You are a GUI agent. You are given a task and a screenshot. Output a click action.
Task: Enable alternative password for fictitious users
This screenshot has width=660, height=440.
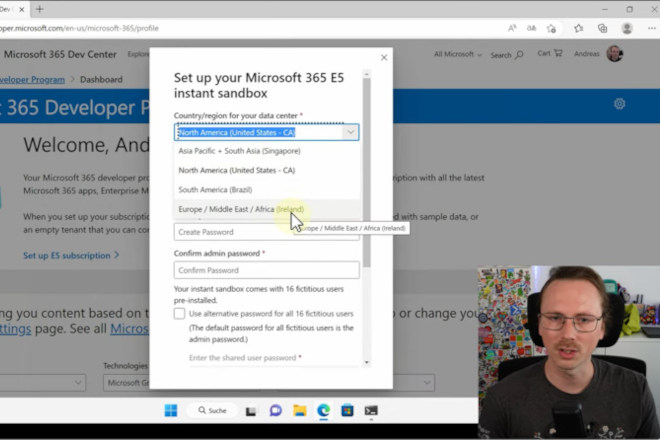179,313
